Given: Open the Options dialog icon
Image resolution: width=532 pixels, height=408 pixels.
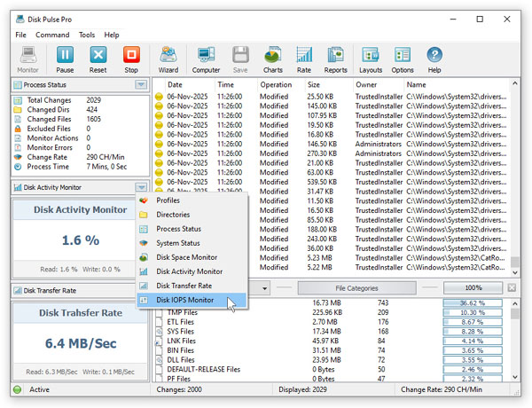Looking at the screenshot, I should click(x=403, y=59).
